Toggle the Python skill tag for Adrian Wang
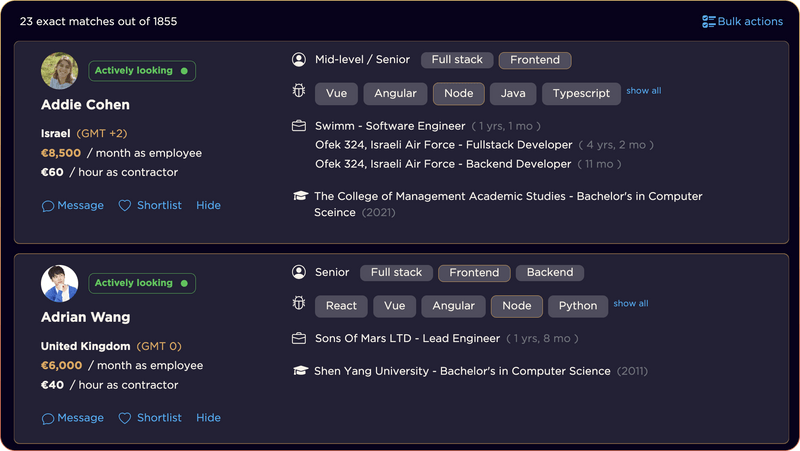The width and height of the screenshot is (800, 451). pos(578,306)
